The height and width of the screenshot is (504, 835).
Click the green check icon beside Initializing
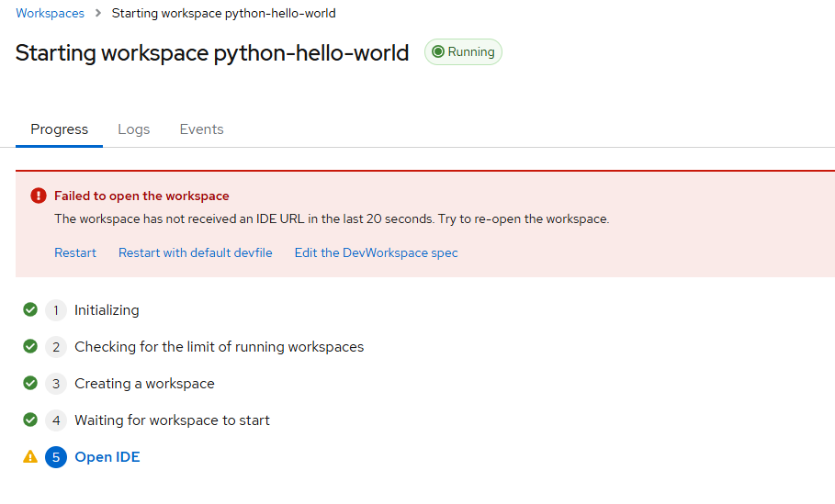click(30, 309)
